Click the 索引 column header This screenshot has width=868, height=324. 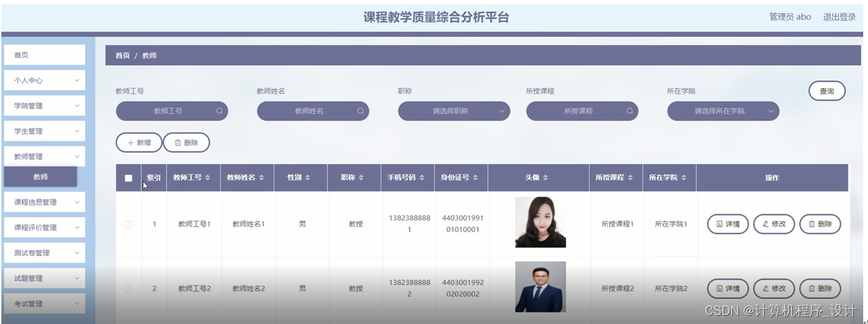(154, 178)
